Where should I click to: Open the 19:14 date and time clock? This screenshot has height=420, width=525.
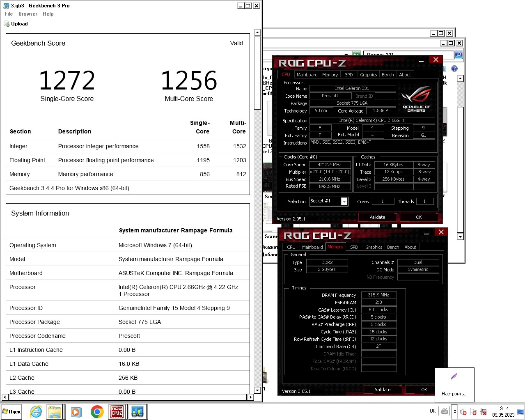pyautogui.click(x=503, y=412)
